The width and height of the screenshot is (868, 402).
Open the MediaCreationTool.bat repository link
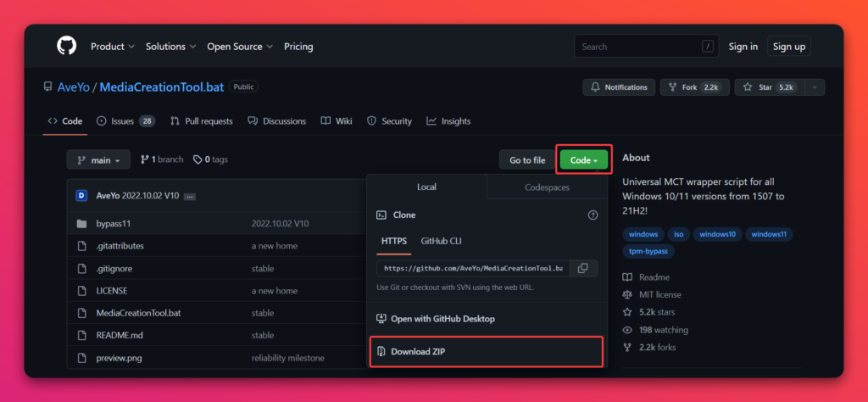[x=162, y=87]
